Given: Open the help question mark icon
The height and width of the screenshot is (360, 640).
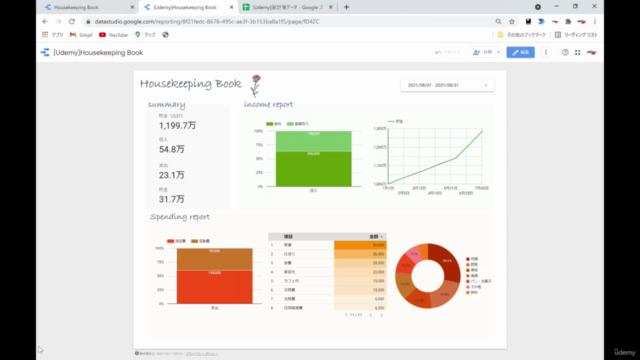Looking at the screenshot, I should click(x=565, y=52).
